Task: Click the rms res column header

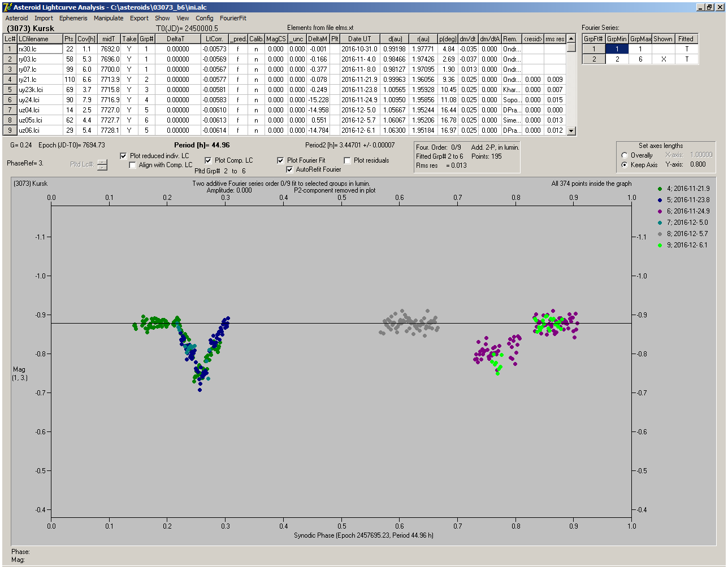Action: (554, 39)
